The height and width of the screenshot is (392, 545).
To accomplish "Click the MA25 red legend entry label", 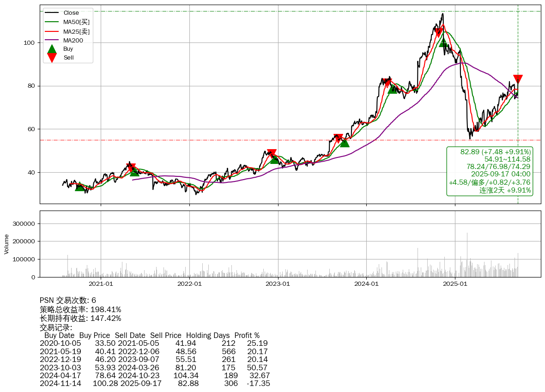I will pos(76,31).
